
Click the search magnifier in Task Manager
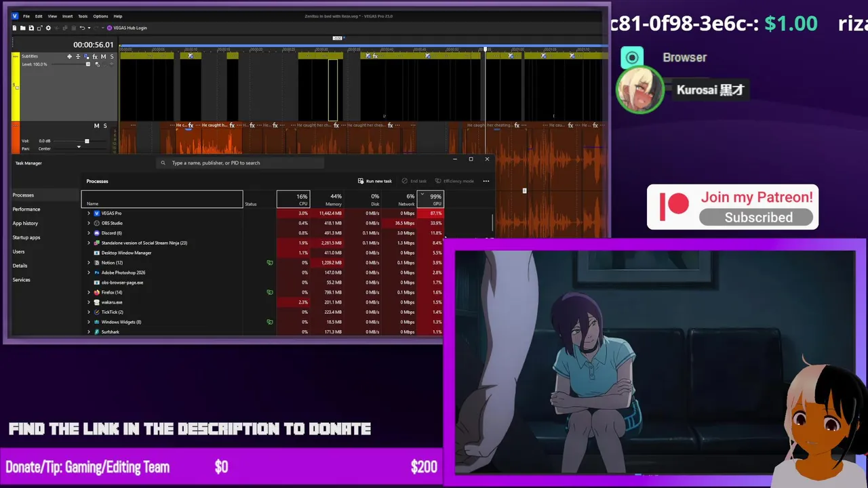point(163,163)
